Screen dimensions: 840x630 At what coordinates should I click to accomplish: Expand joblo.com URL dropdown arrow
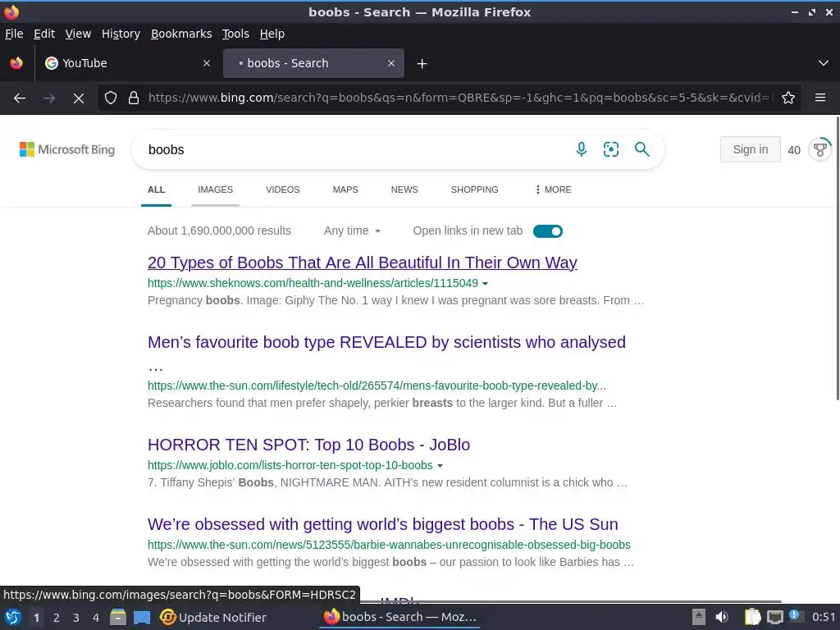pos(440,466)
